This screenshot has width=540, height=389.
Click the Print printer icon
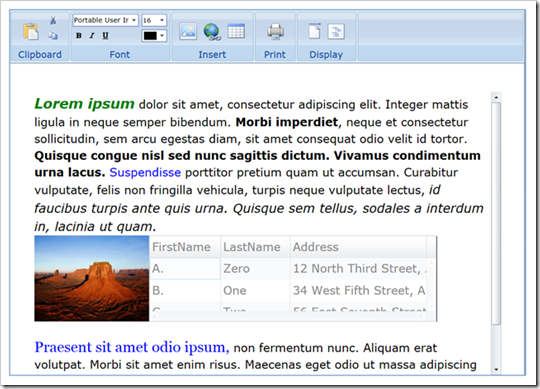pos(276,31)
